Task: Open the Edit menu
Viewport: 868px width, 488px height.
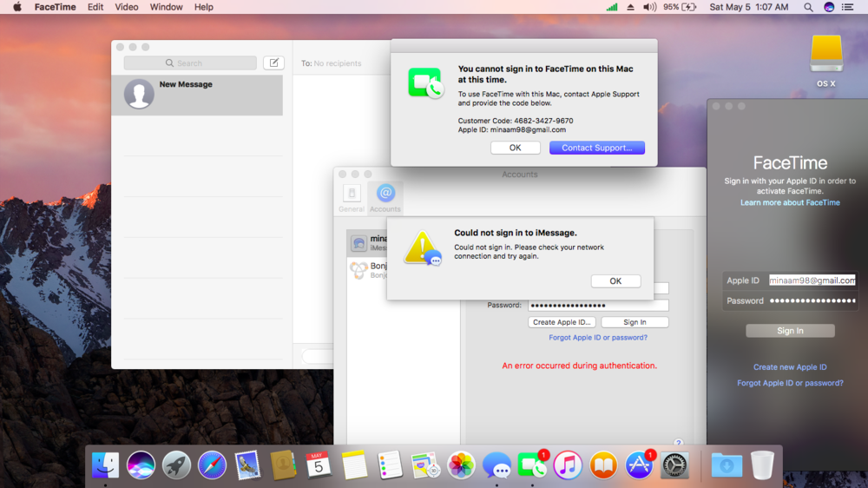Action: click(x=95, y=7)
